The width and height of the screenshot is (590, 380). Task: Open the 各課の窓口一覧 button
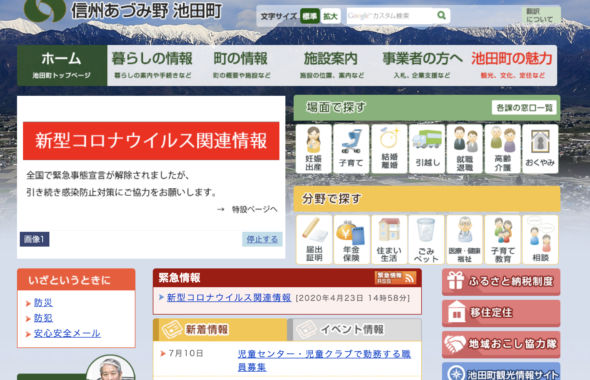tap(524, 108)
